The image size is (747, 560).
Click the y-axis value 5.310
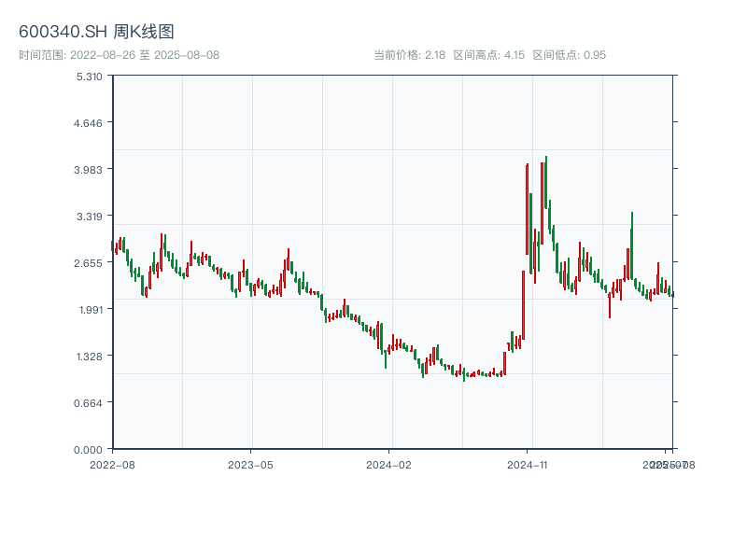90,77
